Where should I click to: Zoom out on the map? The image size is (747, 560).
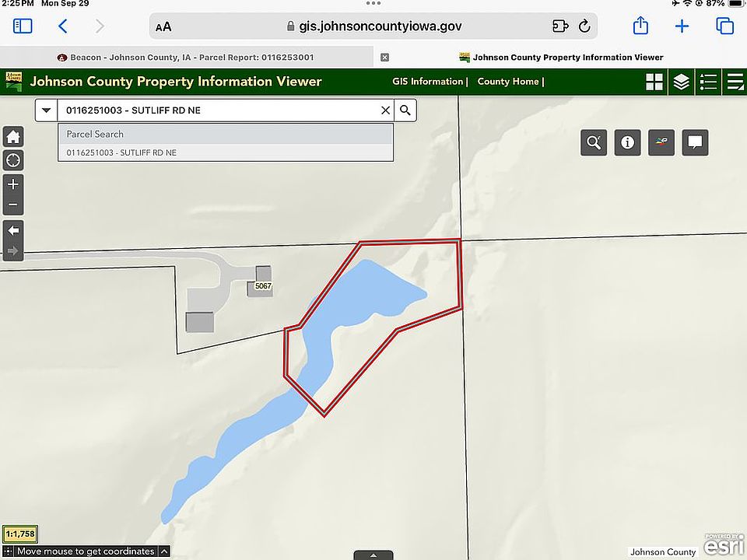(13, 205)
